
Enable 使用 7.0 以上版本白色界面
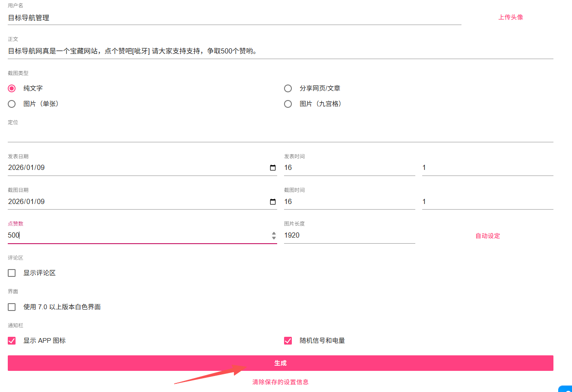point(12,307)
